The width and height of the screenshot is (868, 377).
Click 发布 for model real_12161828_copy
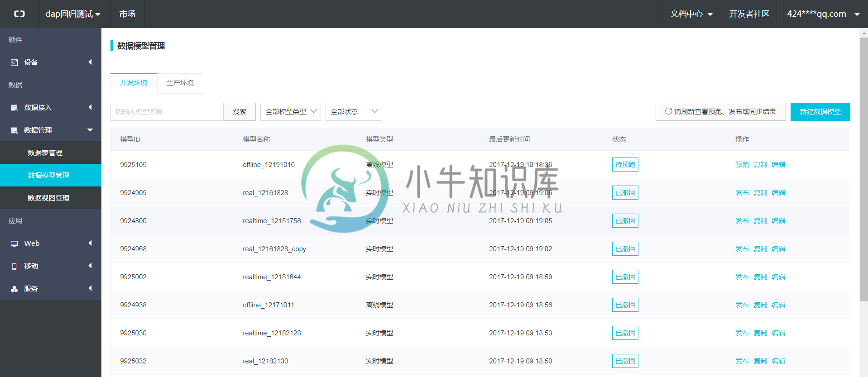[742, 249]
